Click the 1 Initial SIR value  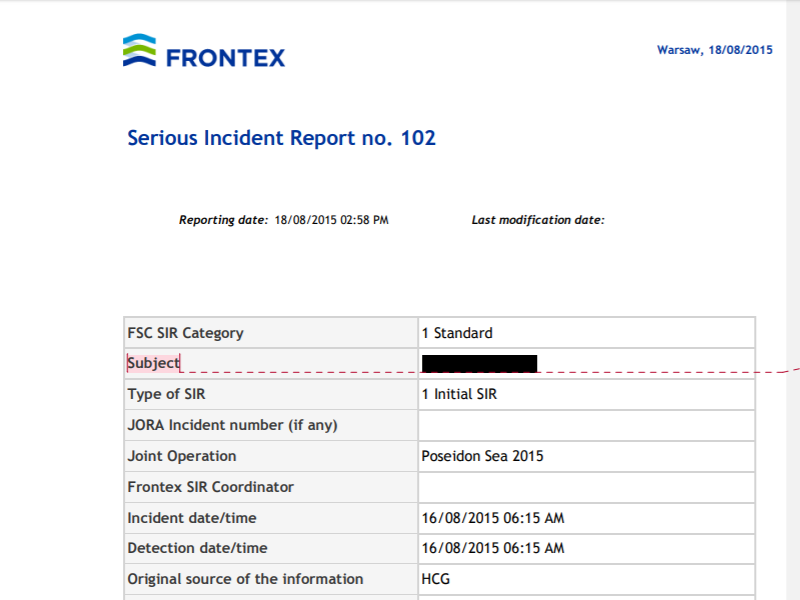point(459,394)
